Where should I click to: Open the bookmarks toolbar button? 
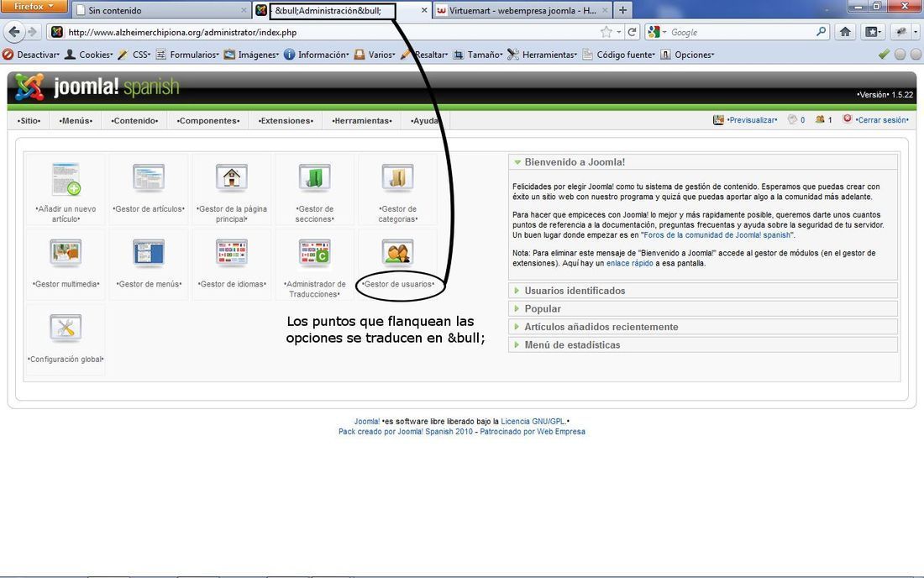(872, 32)
